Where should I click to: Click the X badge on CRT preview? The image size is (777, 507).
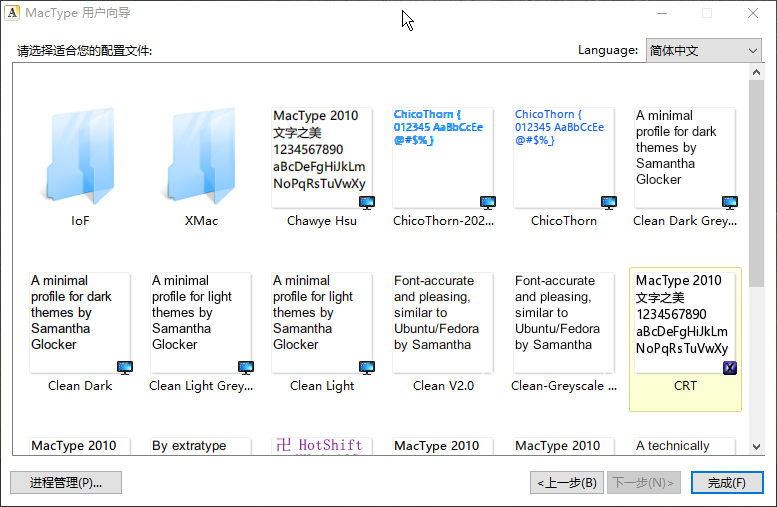730,368
